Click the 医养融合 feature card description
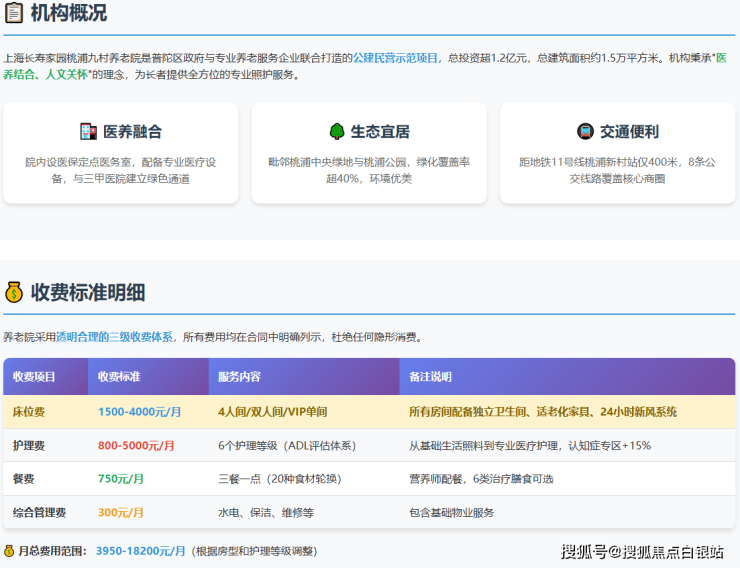 121,170
